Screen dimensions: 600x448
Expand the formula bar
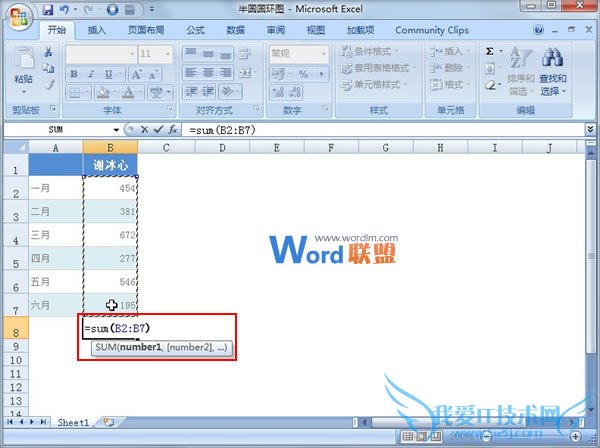point(590,130)
